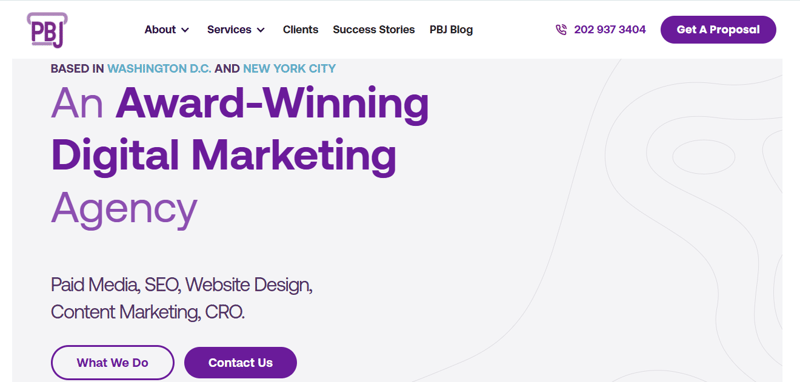Go to the Clients page
Viewport: 800px width, 382px height.
301,30
